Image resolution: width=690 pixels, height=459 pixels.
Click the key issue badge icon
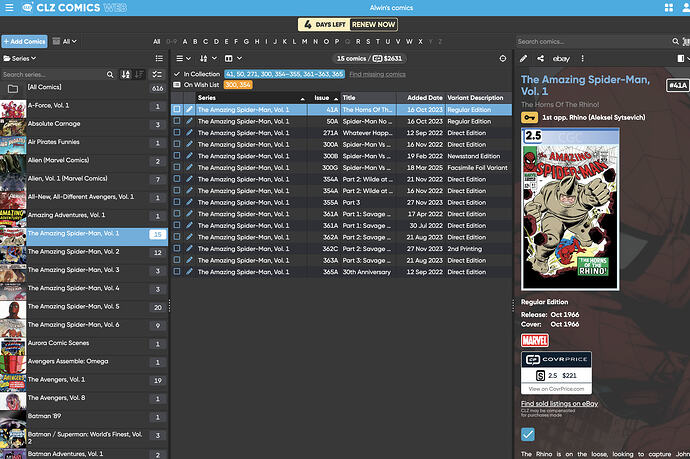[529, 118]
